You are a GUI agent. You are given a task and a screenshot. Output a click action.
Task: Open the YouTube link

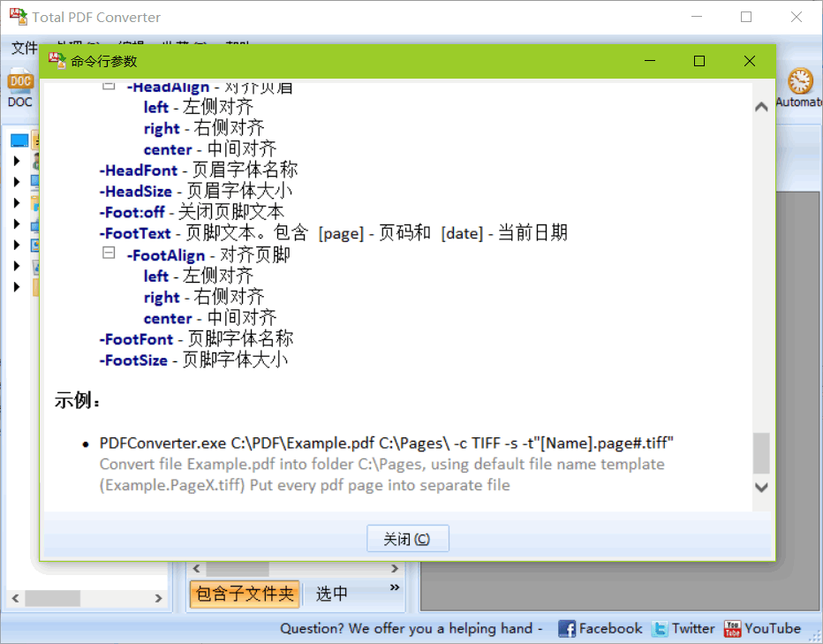tap(773, 628)
